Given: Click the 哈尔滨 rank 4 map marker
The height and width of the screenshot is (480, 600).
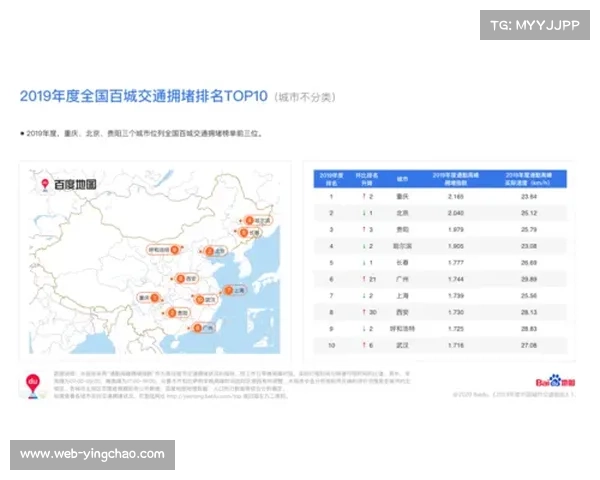Looking at the screenshot, I should click(x=258, y=220).
